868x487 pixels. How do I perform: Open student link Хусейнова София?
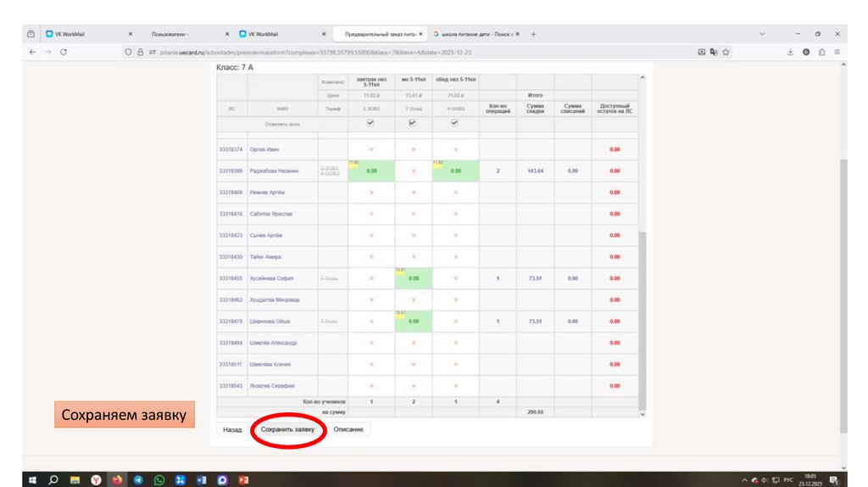coord(271,278)
